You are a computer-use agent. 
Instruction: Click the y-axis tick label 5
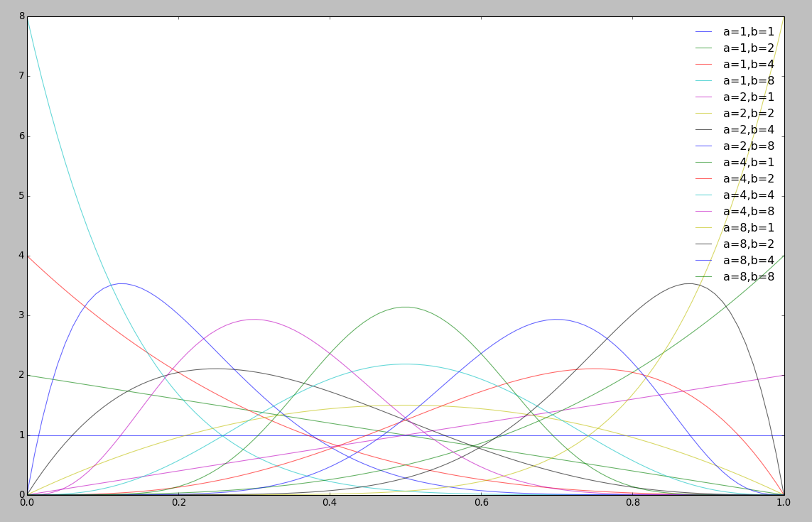click(22, 196)
